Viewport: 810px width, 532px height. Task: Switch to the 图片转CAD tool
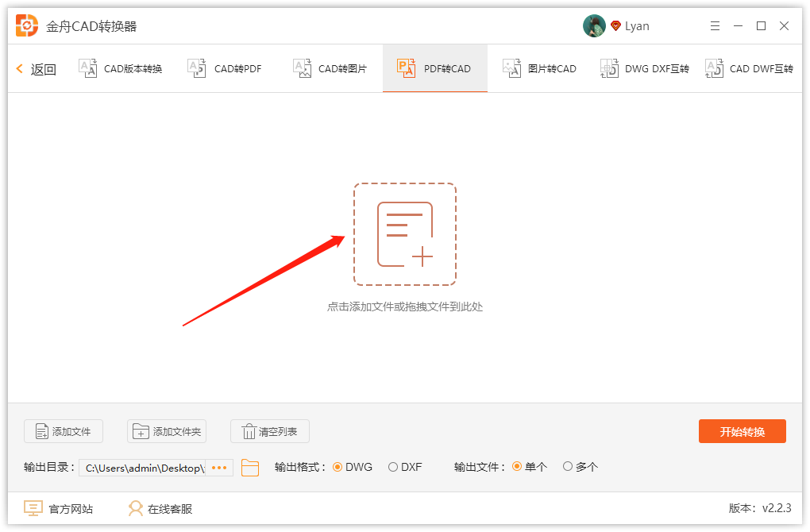[539, 68]
